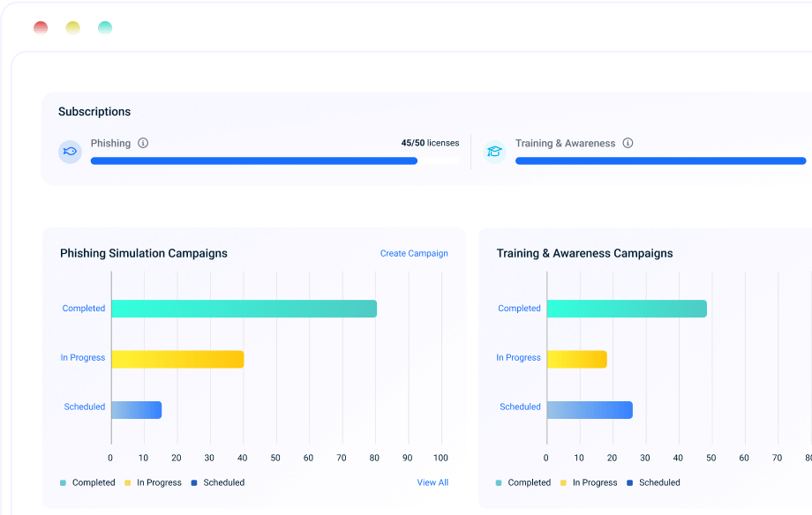
Task: Click the Training & Awareness graduation cap icon
Action: (x=494, y=152)
